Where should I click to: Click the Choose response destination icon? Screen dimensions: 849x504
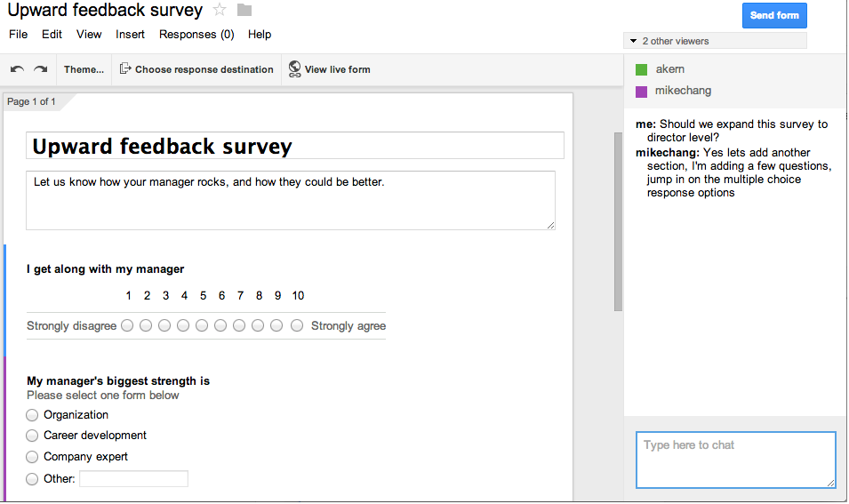coord(125,68)
